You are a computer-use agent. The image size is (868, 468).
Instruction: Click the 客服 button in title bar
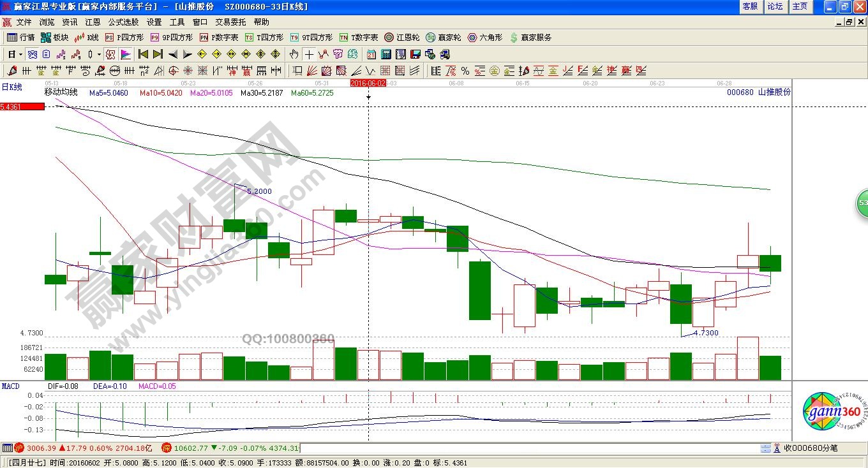(x=751, y=6)
